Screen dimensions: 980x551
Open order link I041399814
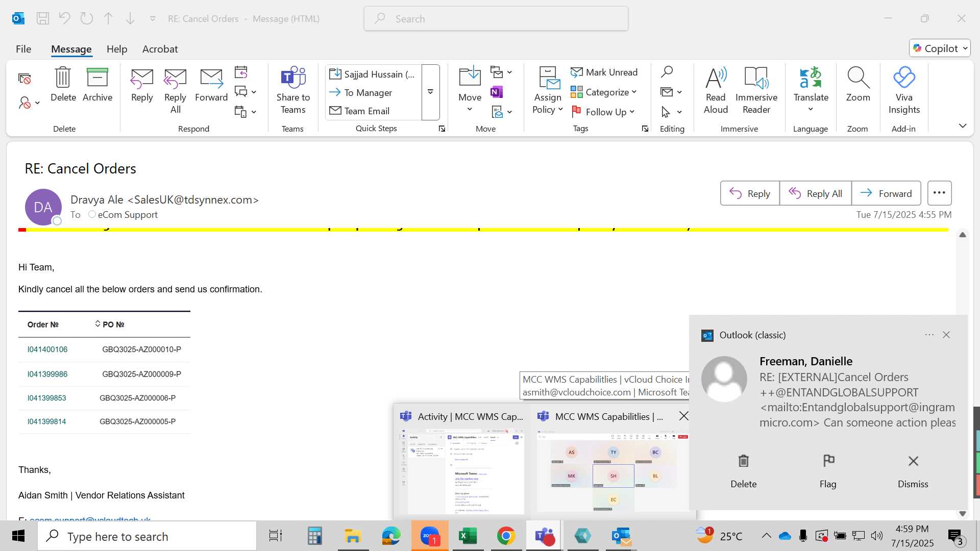pyautogui.click(x=47, y=421)
